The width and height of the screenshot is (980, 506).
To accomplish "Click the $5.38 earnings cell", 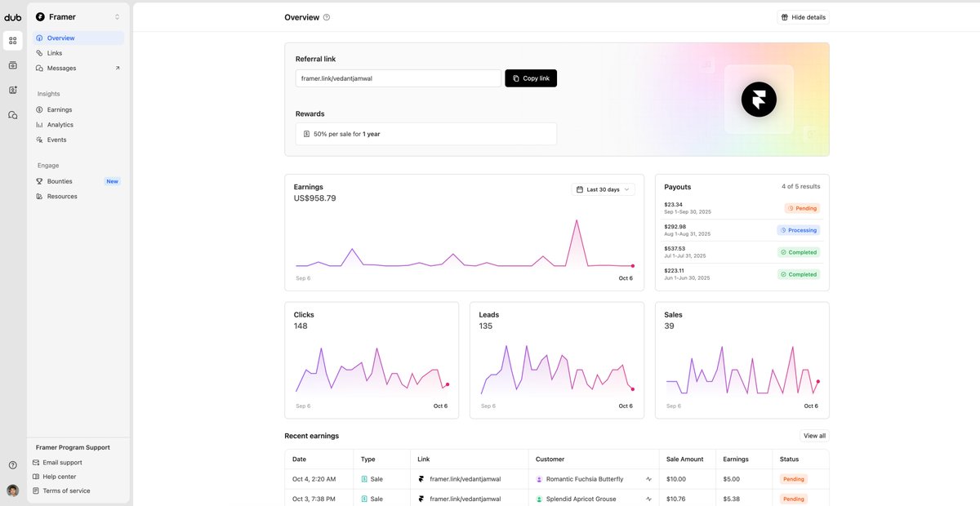I will [x=732, y=499].
